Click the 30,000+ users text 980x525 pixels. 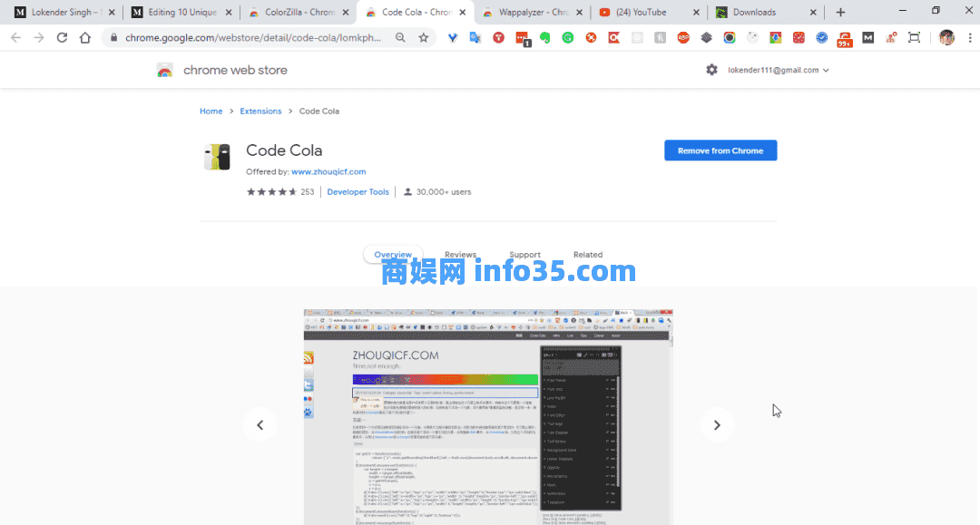pos(444,192)
